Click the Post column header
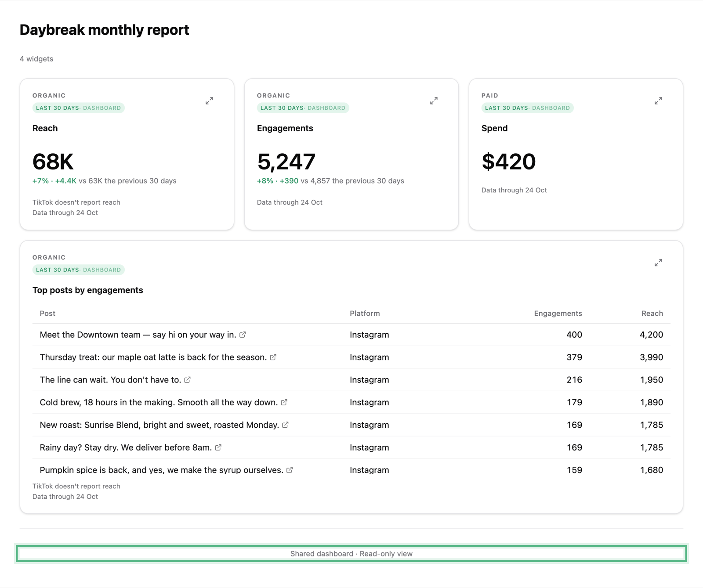This screenshot has height=588, width=703. pos(47,313)
